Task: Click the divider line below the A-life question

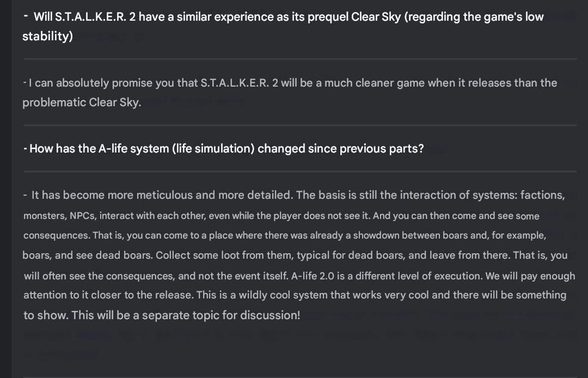Action: tap(300, 172)
